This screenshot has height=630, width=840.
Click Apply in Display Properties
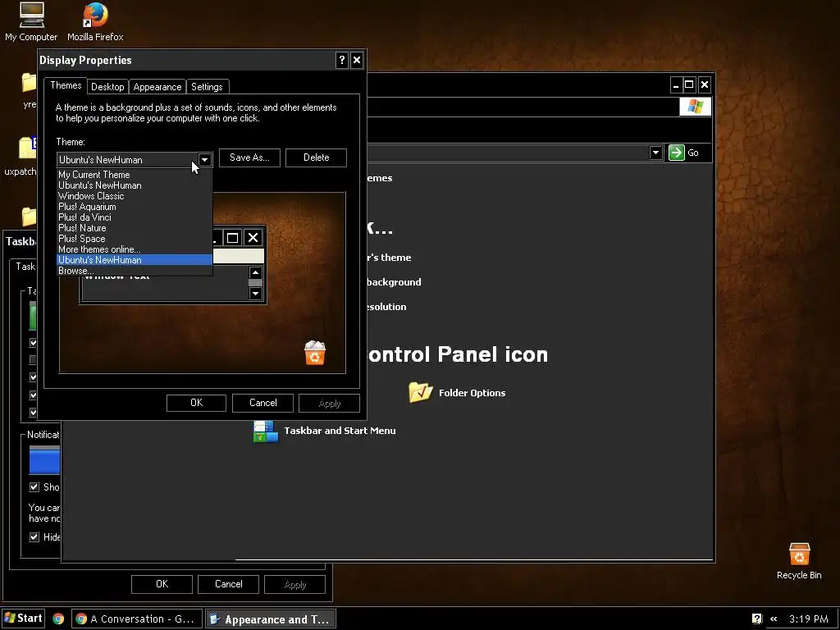(x=330, y=403)
